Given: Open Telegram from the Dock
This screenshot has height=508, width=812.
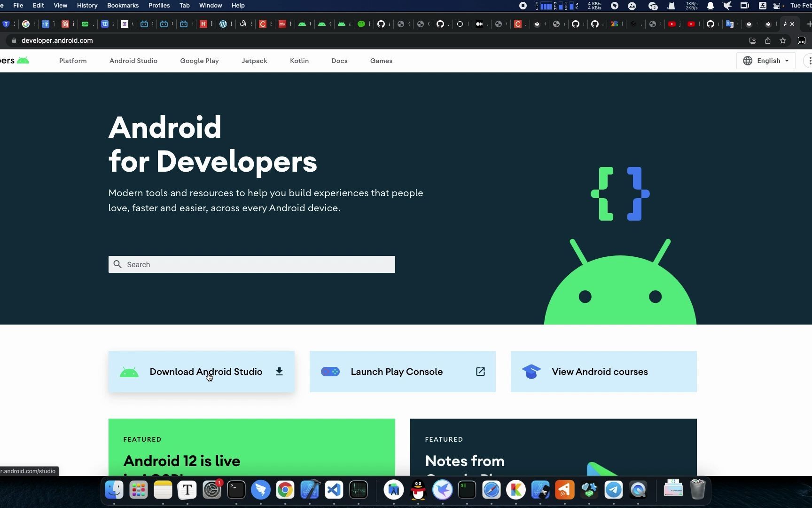Looking at the screenshot, I should click(614, 490).
